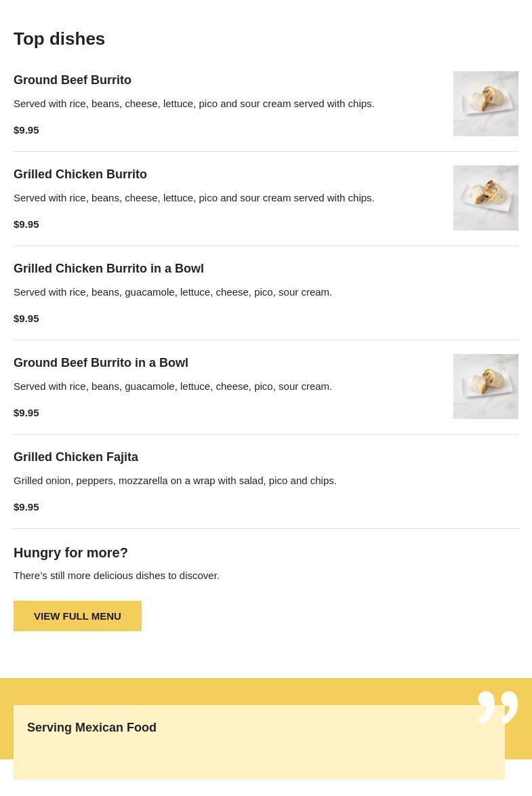Select the Ground Beef Burrito dish title
This screenshot has height=796, width=532.
coord(73,80)
